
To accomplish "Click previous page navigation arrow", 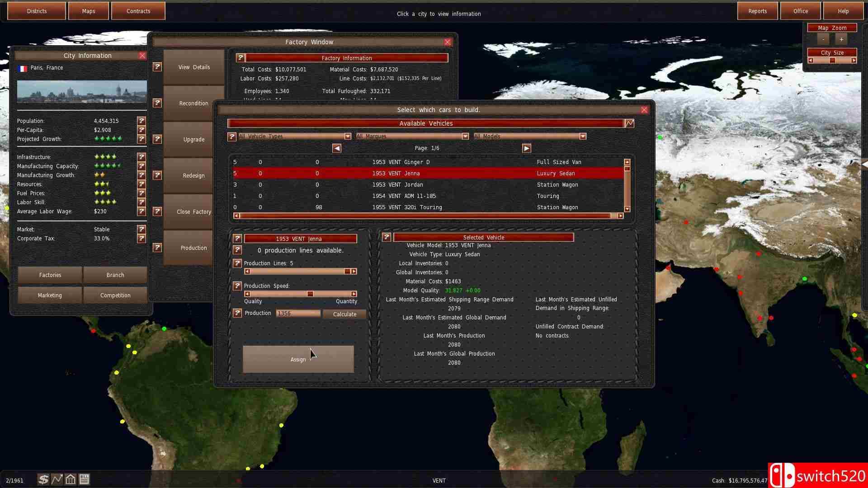I will [x=336, y=148].
